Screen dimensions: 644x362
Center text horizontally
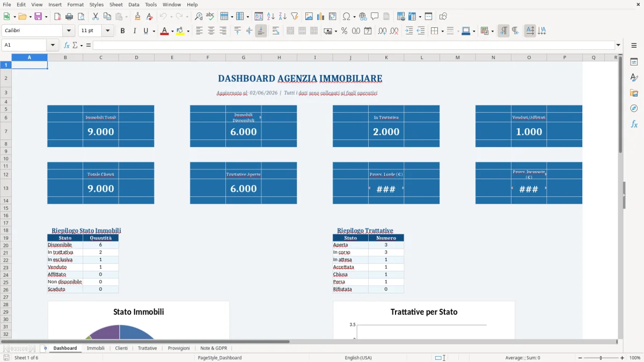coord(211,31)
